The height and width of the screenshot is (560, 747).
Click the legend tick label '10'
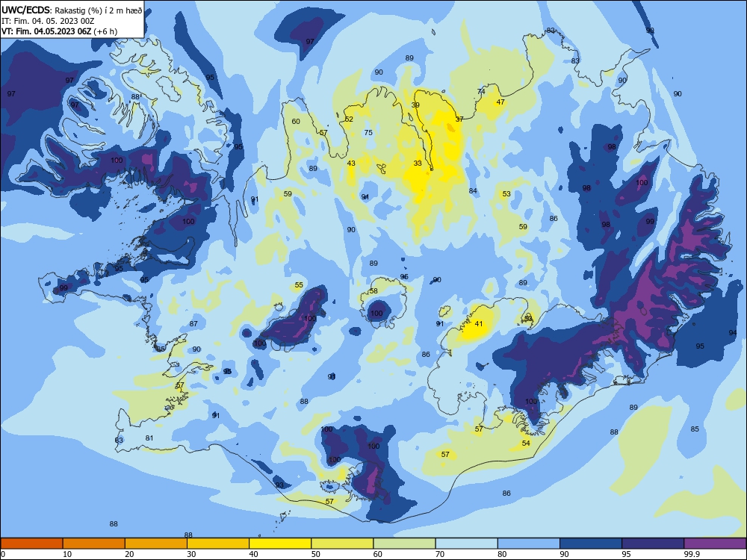click(x=67, y=554)
